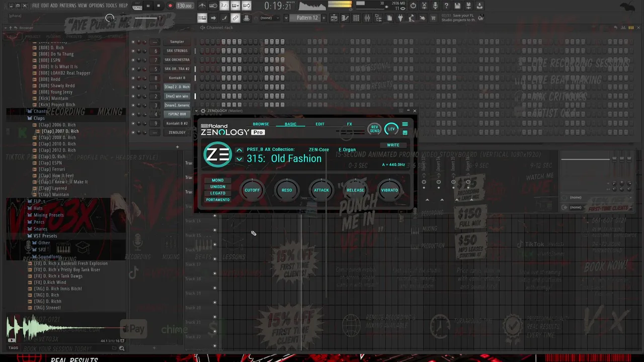Click the CUTOFF knob

click(x=252, y=190)
